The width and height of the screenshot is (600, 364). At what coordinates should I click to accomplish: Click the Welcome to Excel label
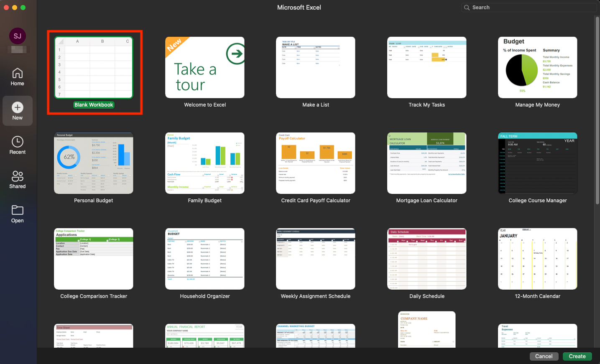pos(205,105)
